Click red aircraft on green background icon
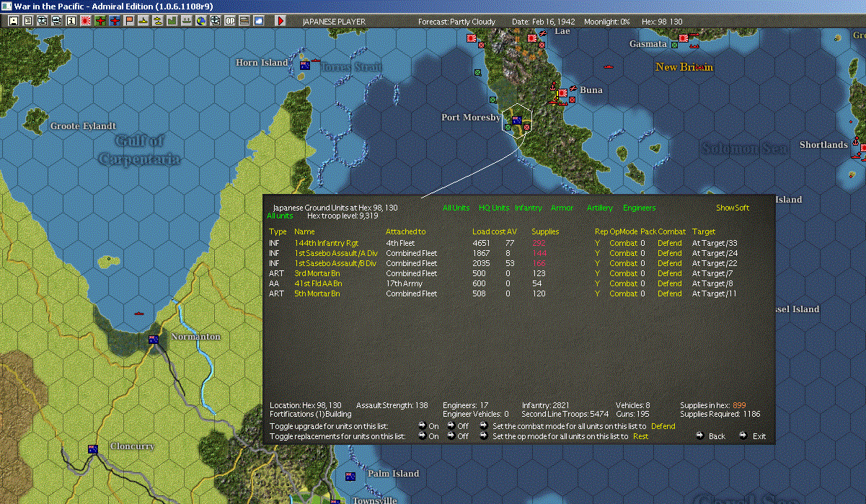Viewport: 866px width, 504px height. coord(100,21)
